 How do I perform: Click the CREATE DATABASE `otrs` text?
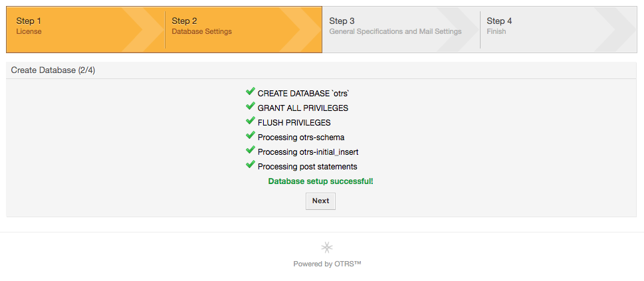[304, 94]
